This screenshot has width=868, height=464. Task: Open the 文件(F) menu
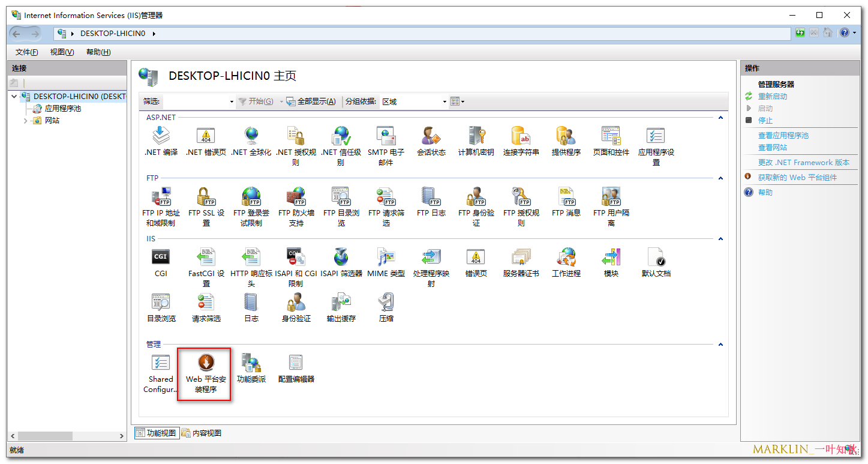coord(27,52)
